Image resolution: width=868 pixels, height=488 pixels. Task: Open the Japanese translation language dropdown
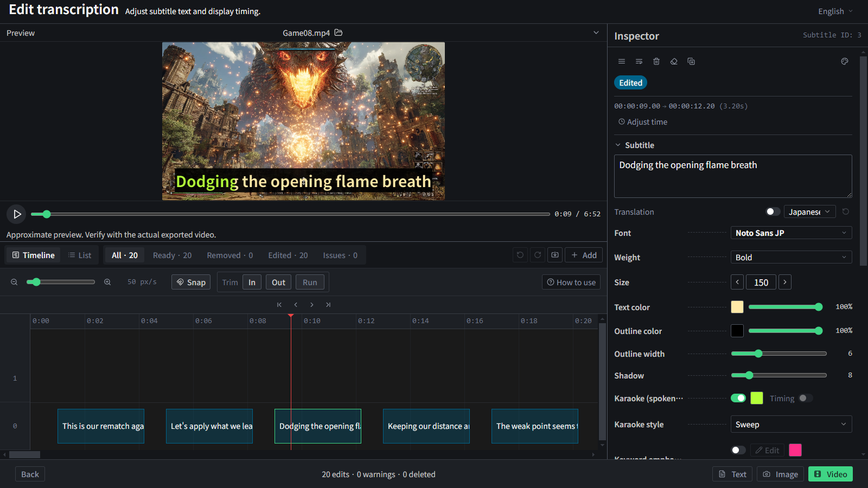pos(809,211)
